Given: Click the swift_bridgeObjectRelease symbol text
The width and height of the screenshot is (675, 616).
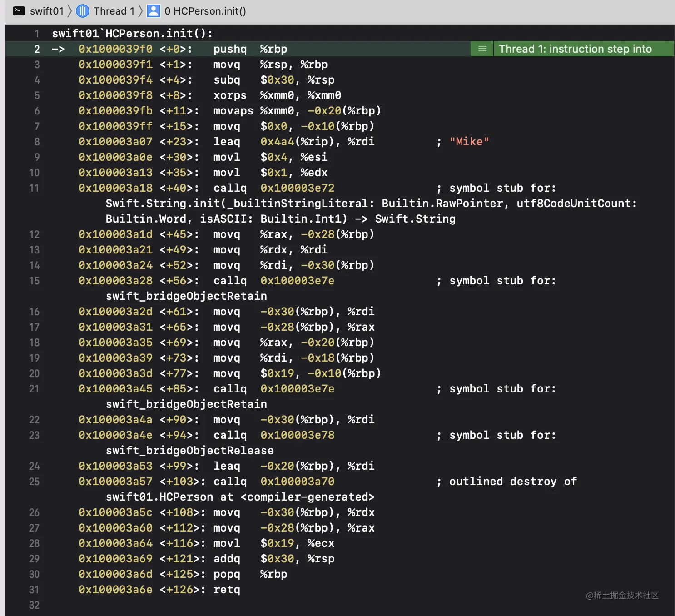Looking at the screenshot, I should [190, 451].
